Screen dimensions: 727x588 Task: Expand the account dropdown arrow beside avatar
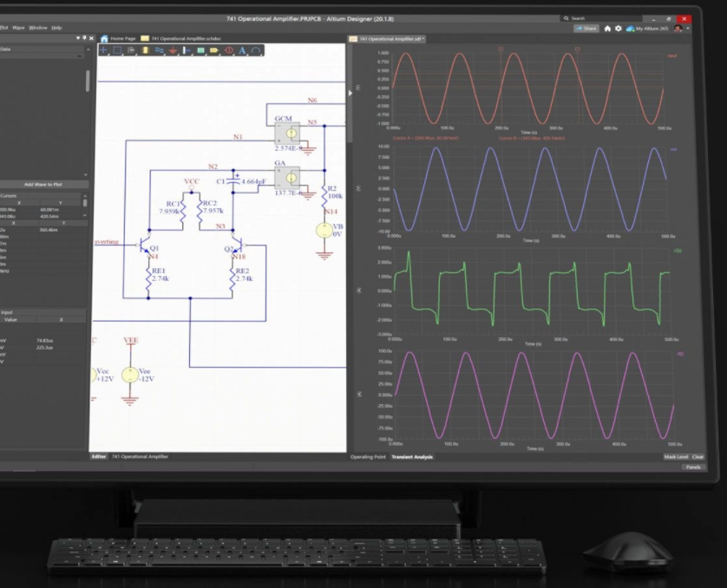click(688, 29)
